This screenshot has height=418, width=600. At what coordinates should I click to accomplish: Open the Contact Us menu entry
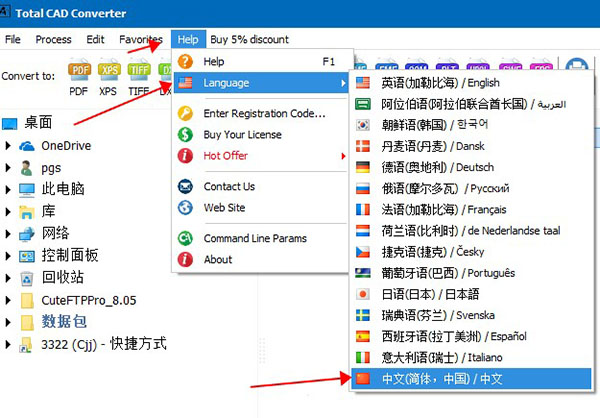[x=229, y=186]
